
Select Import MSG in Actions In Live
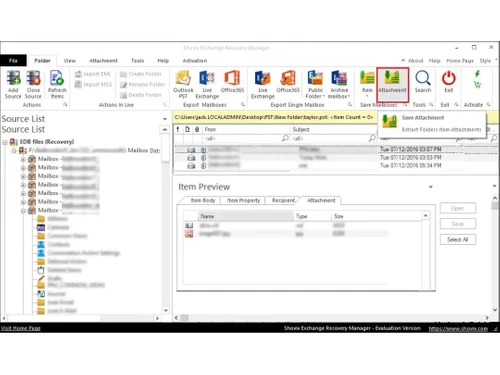coord(93,84)
